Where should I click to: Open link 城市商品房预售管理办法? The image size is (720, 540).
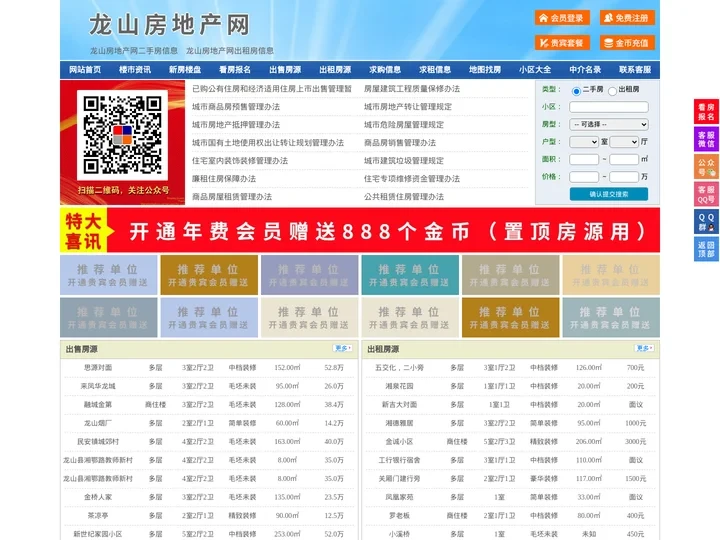[236, 107]
